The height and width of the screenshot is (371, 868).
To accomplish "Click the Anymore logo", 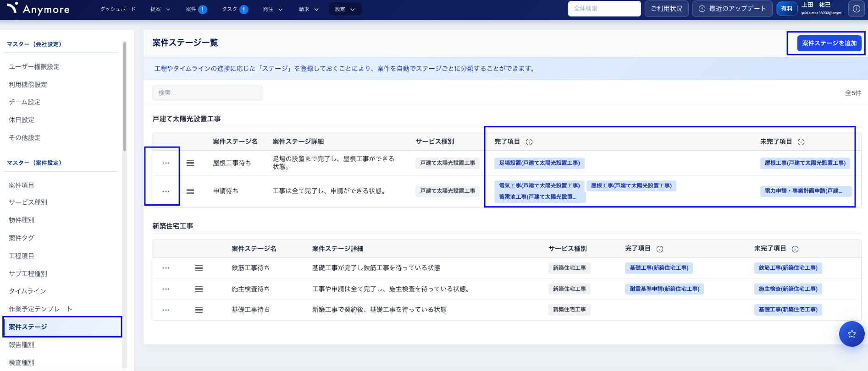I will (x=39, y=9).
